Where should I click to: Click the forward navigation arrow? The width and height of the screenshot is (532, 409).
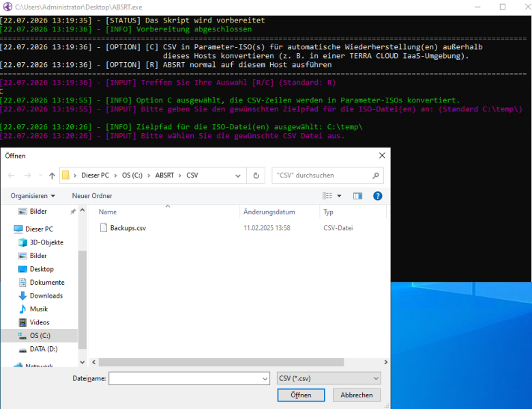[27, 175]
